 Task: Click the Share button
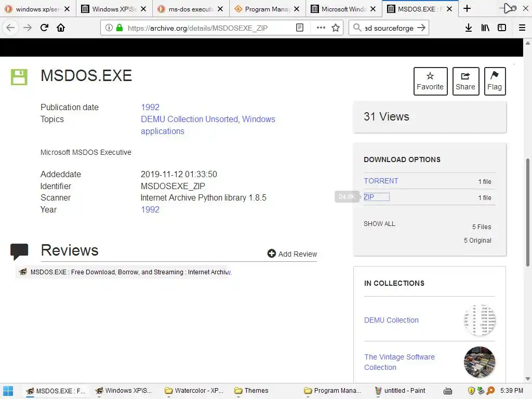[465, 82]
